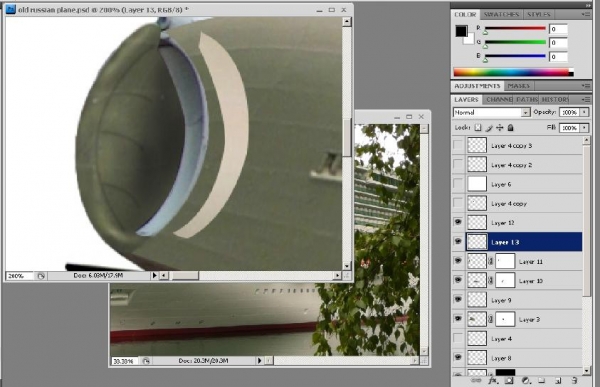The width and height of the screenshot is (600, 387).
Task: Click the 200% zoom level field
Action: point(20,276)
